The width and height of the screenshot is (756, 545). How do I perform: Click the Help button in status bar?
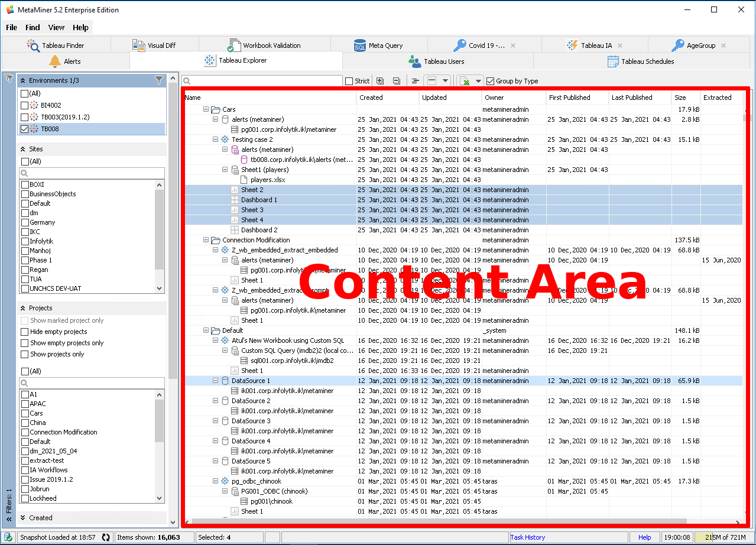[645, 537]
